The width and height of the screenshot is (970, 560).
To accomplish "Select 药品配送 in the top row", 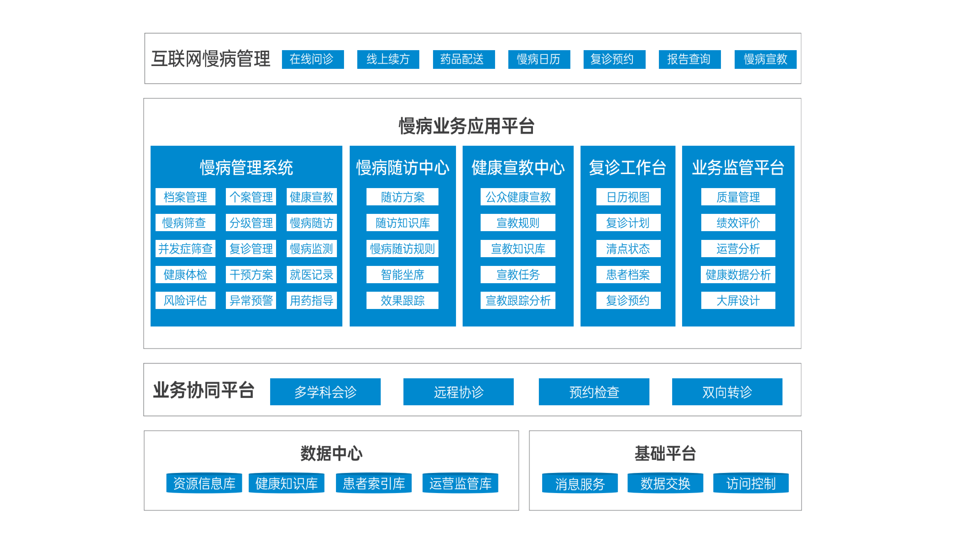I will pos(463,59).
